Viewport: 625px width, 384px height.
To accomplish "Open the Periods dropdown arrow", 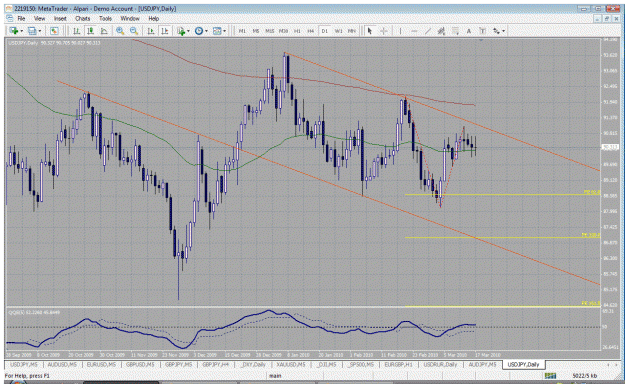I will tap(206, 31).
